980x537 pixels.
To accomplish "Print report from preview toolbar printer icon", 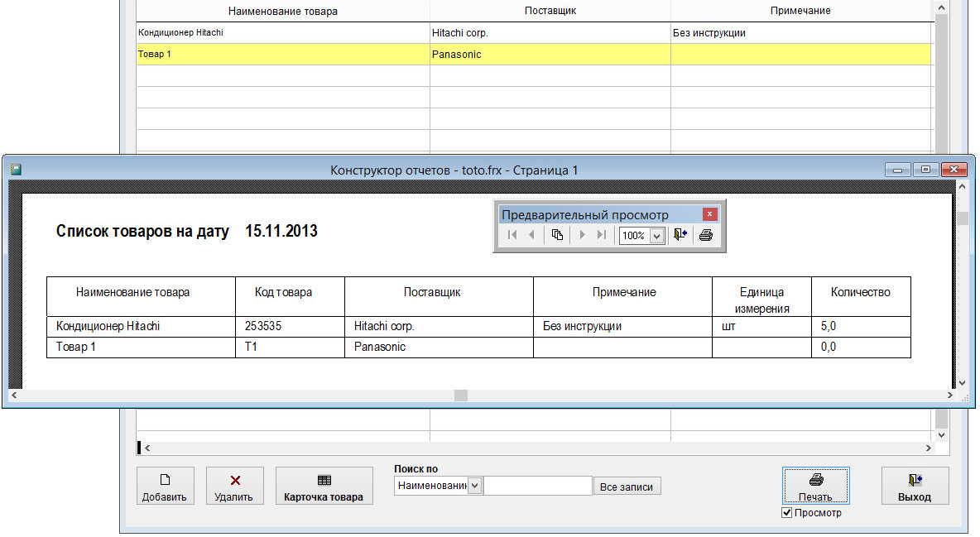I will [x=705, y=235].
